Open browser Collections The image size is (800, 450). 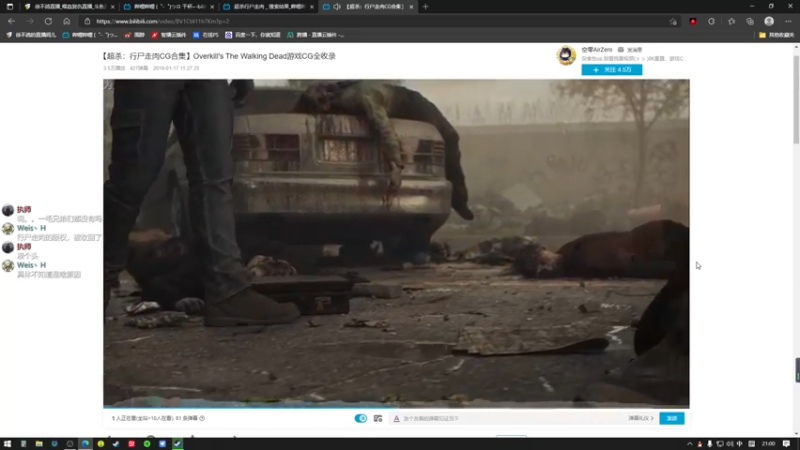coord(749,21)
